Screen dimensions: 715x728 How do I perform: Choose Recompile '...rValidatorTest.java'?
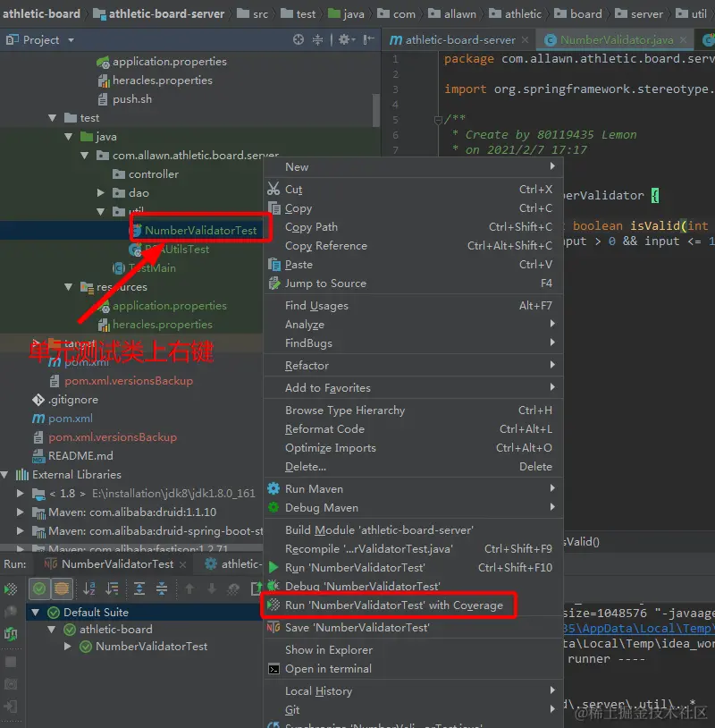pyautogui.click(x=414, y=549)
